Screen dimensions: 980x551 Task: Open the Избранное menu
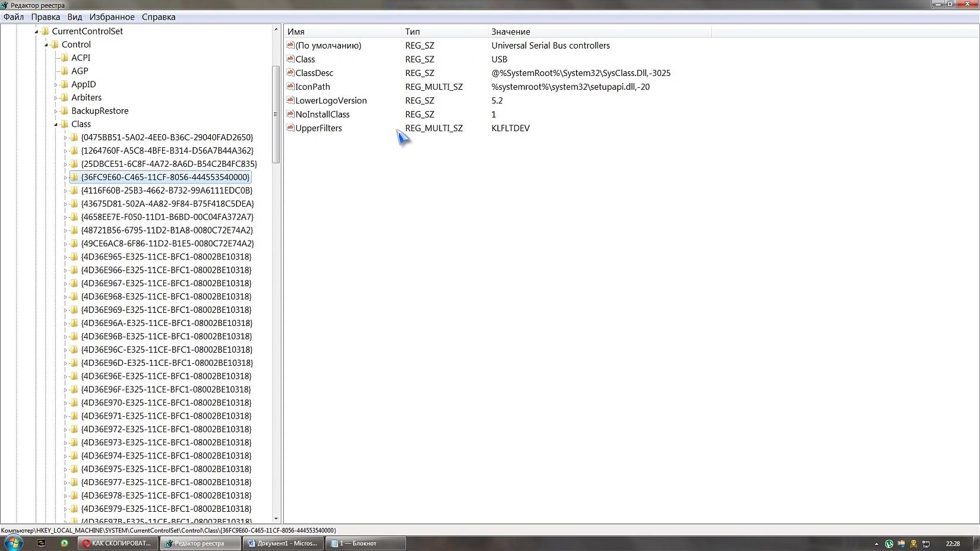point(112,17)
